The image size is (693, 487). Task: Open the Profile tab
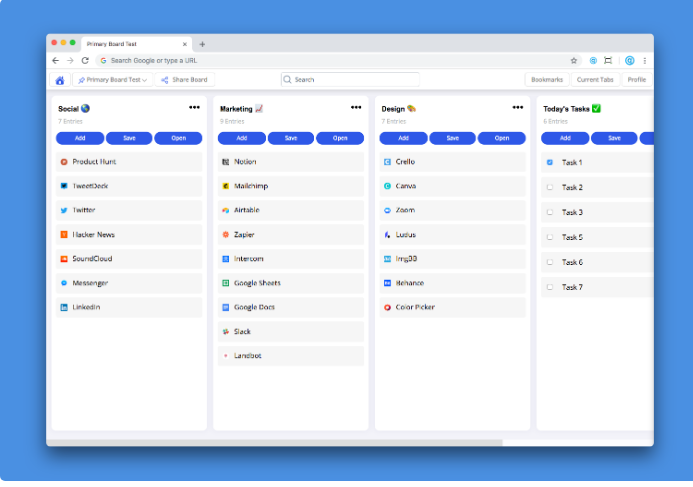coord(637,80)
